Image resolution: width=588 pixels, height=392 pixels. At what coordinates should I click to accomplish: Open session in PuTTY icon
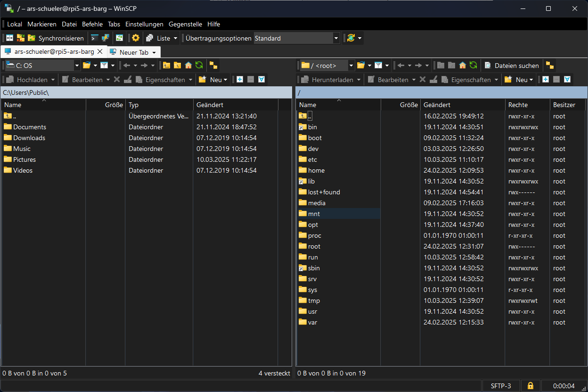tap(105, 38)
